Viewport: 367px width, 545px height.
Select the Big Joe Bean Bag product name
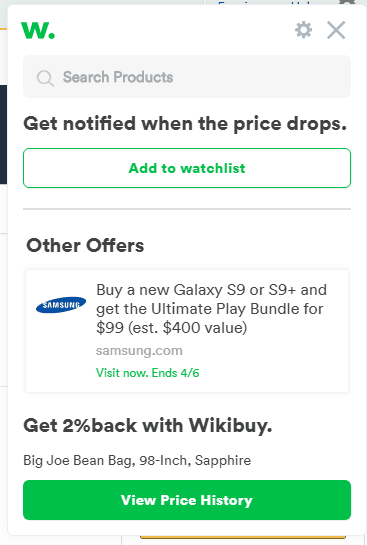tap(137, 461)
